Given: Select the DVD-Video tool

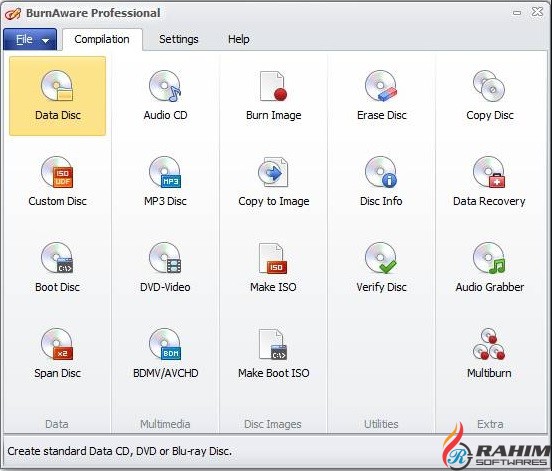Looking at the screenshot, I should (165, 268).
